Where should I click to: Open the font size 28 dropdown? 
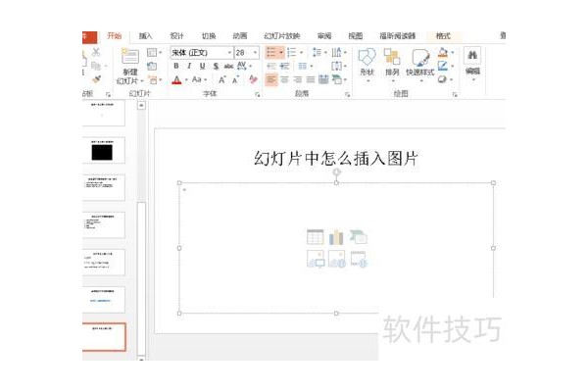pos(256,53)
